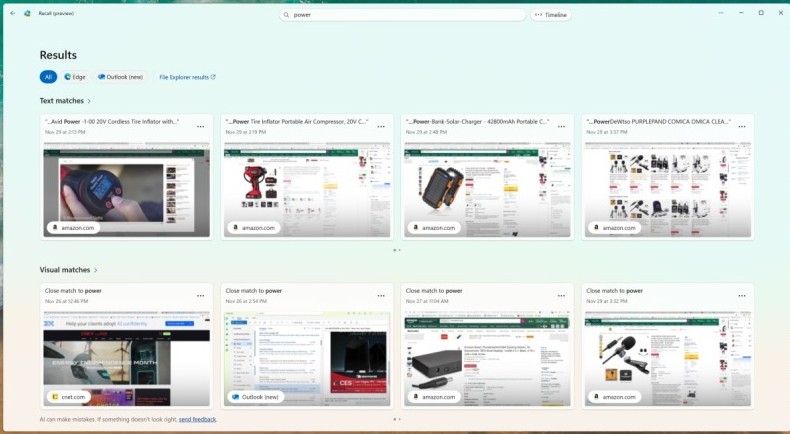
Task: Click amazon.com badge on Avid Power card
Action: (x=74, y=228)
